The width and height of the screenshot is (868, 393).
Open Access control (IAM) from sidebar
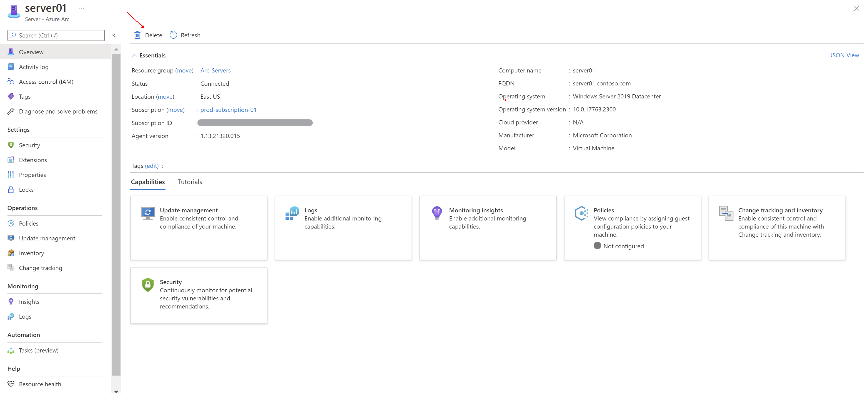click(x=46, y=82)
